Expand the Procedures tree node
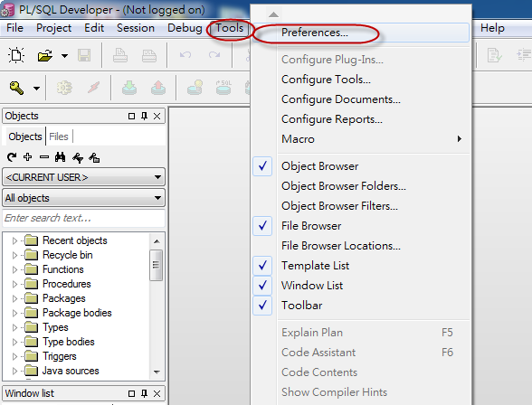Viewport: 532px width, 405px height. click(14, 284)
